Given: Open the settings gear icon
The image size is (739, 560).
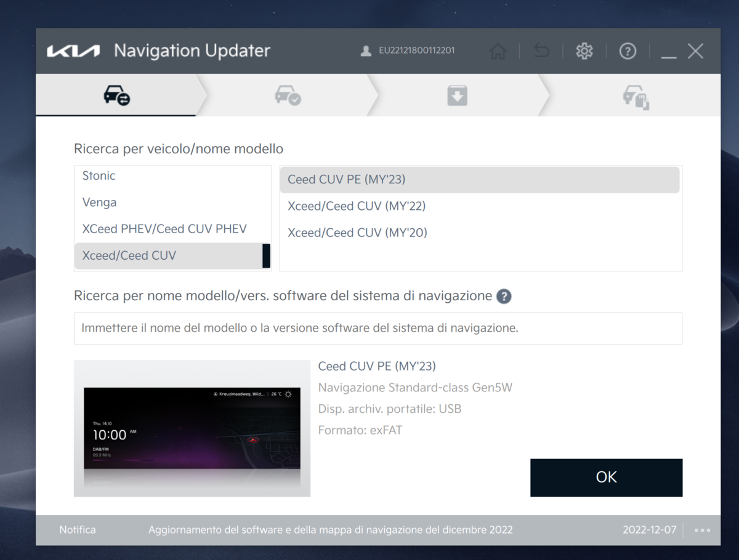Looking at the screenshot, I should coord(584,51).
